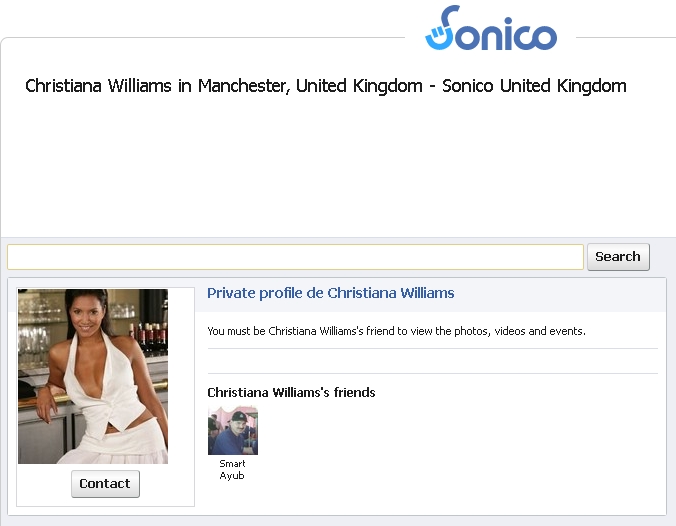Image resolution: width=676 pixels, height=526 pixels.
Task: Open Smart Ayub's friend thumbnail photo
Action: pos(233,430)
